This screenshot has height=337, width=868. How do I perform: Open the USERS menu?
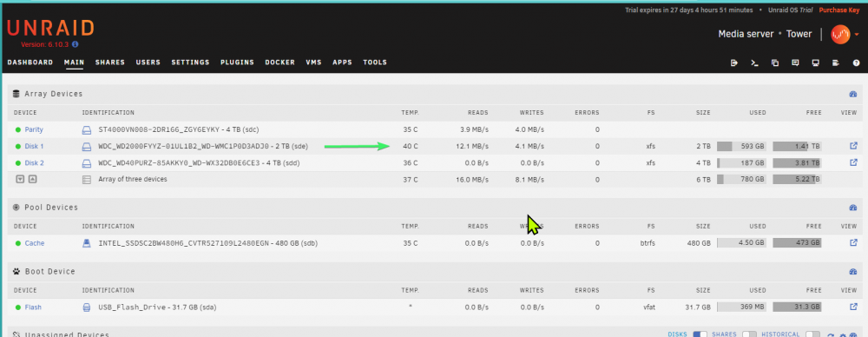click(148, 63)
